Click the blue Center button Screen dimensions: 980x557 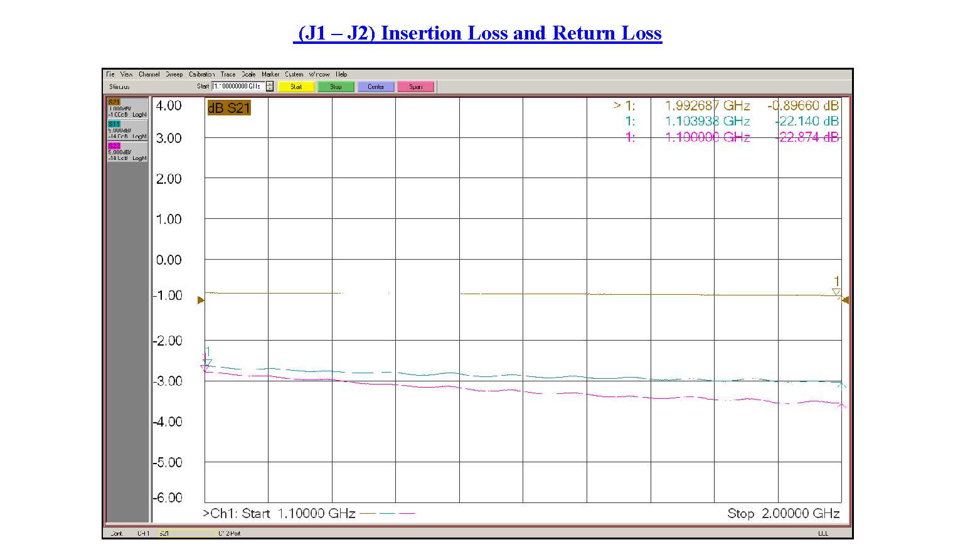[x=376, y=87]
